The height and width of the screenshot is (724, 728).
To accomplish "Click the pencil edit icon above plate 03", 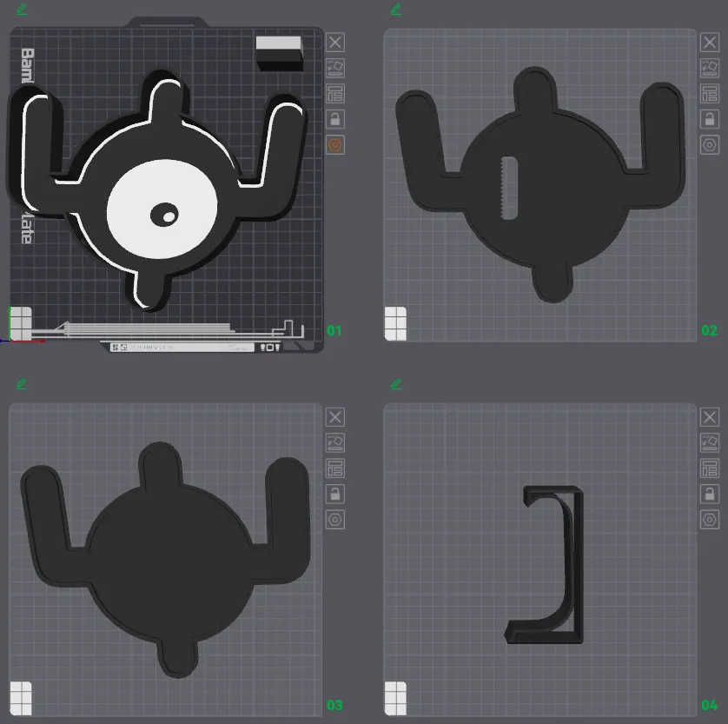I will (22, 385).
